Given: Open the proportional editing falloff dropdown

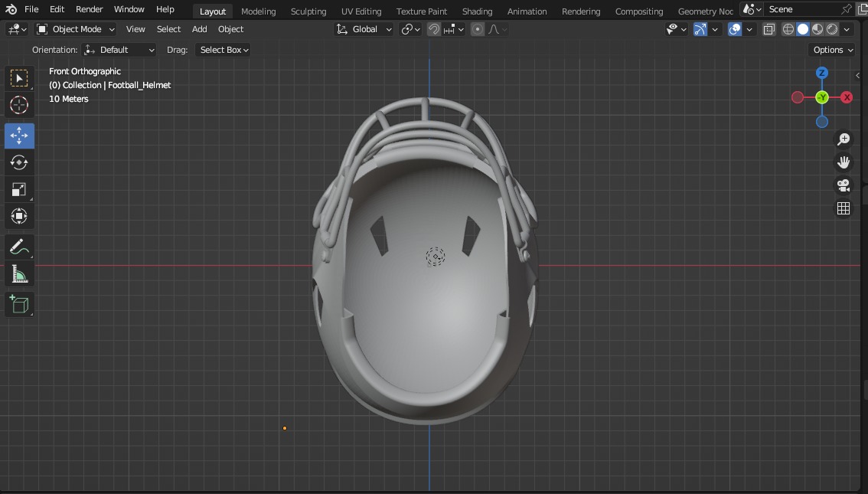Looking at the screenshot, I should 497,29.
